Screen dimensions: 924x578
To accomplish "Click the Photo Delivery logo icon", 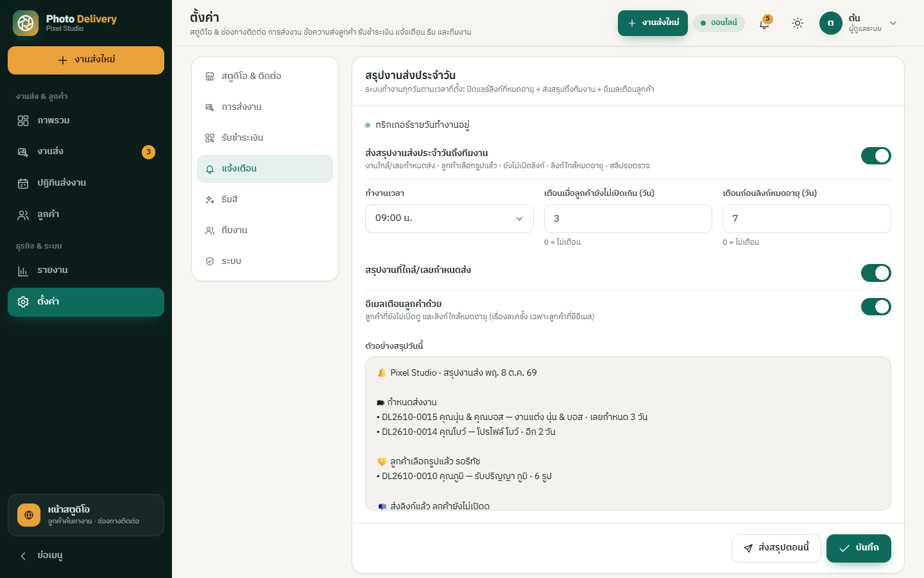I will click(26, 23).
